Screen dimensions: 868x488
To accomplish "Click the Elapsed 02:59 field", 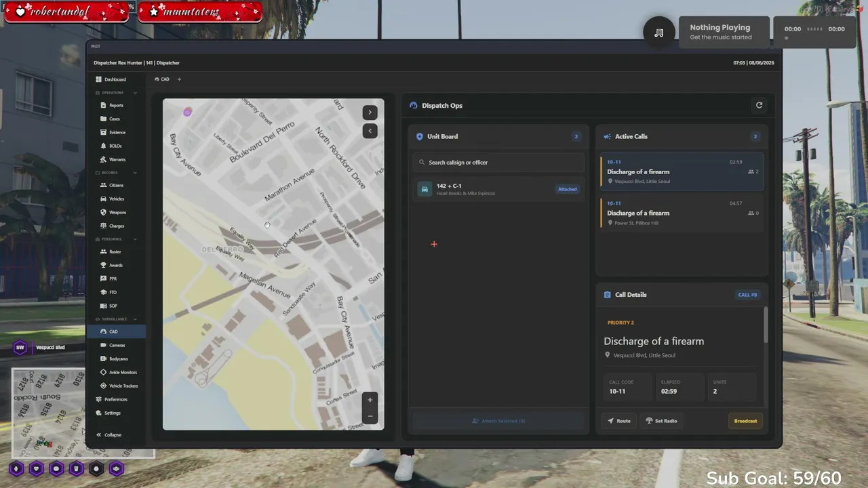I will (x=679, y=387).
